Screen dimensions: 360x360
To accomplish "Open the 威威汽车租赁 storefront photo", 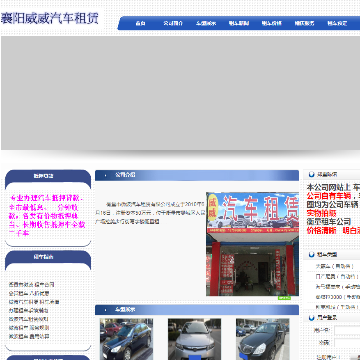I will [252, 244].
